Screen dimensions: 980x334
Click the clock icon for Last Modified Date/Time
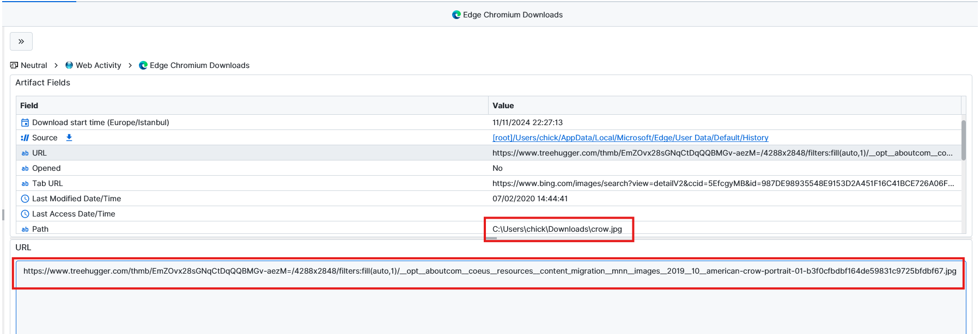25,199
